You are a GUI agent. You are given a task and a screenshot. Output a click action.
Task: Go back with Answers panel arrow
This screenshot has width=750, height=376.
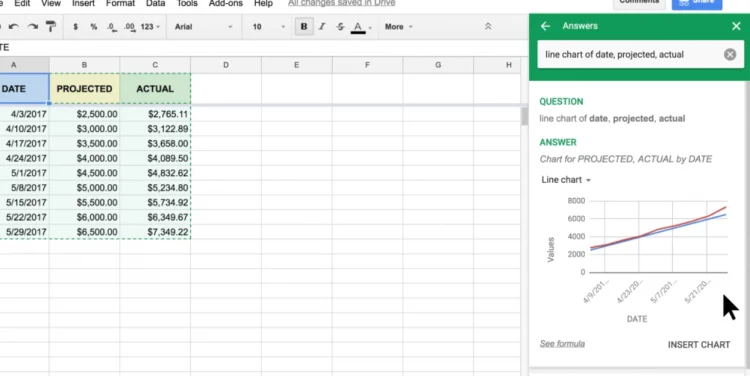(545, 26)
